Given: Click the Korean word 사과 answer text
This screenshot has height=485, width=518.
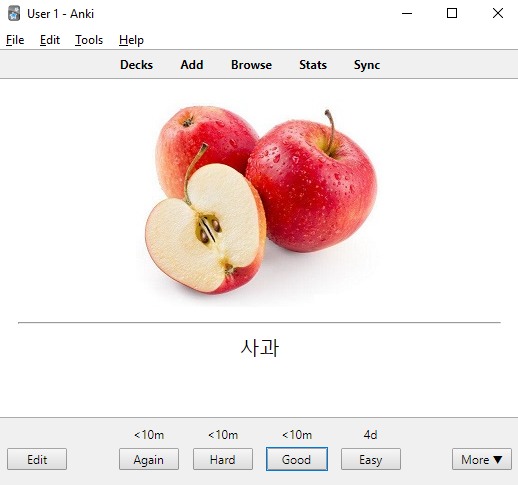Looking at the screenshot, I should coord(259,348).
